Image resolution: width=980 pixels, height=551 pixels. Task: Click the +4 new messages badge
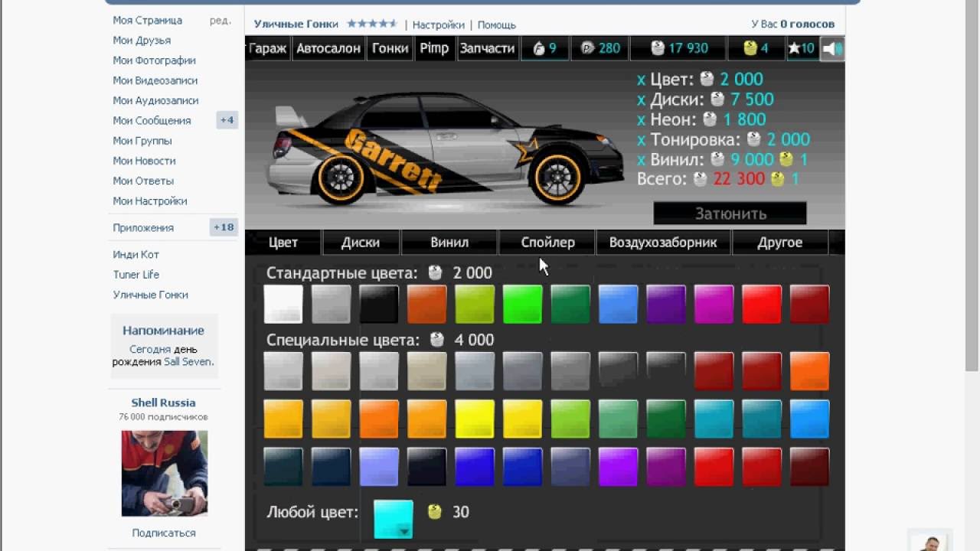227,120
